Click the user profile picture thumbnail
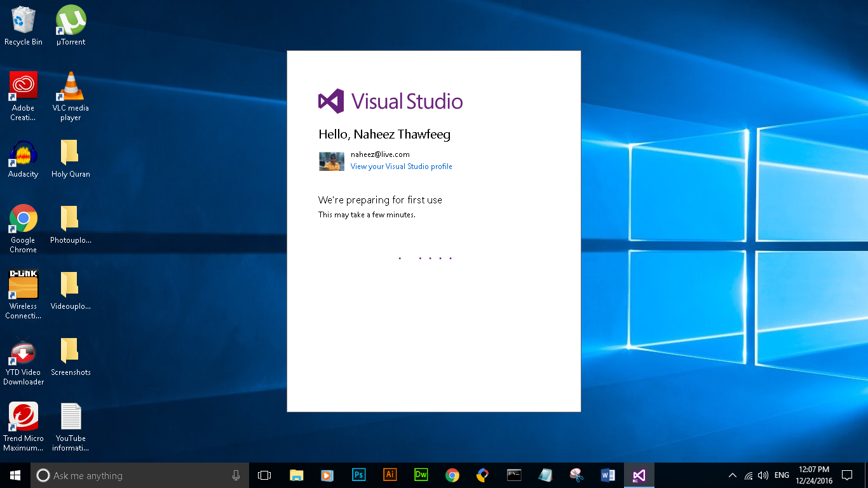 pyautogui.click(x=332, y=161)
